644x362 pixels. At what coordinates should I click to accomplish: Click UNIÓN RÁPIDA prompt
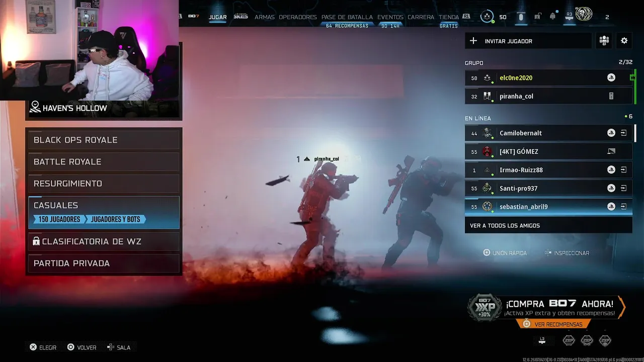tap(505, 253)
